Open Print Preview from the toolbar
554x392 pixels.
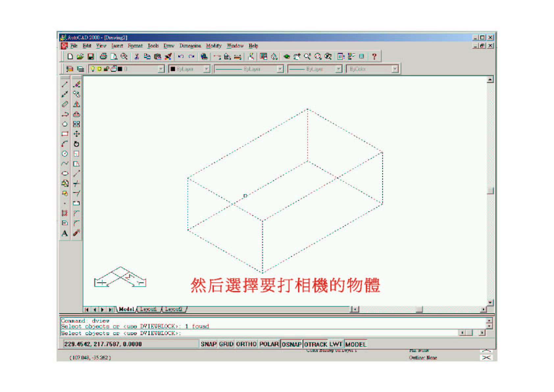click(114, 57)
